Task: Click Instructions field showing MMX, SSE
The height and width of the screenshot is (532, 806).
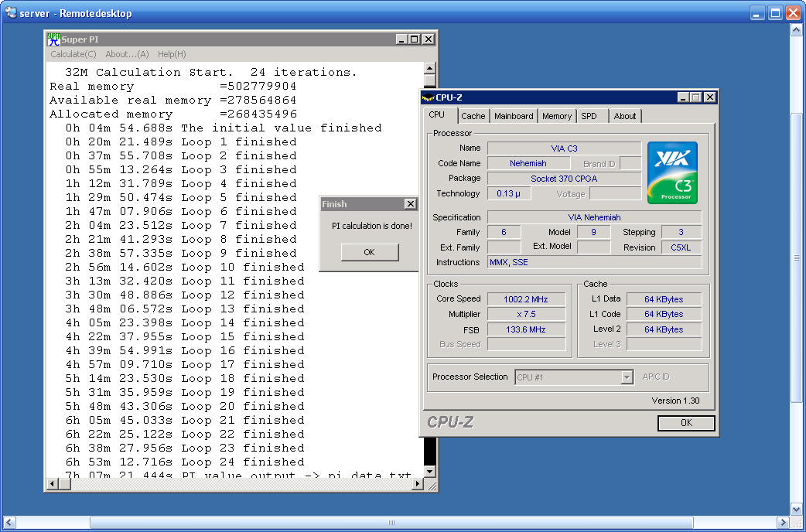Action: (595, 262)
